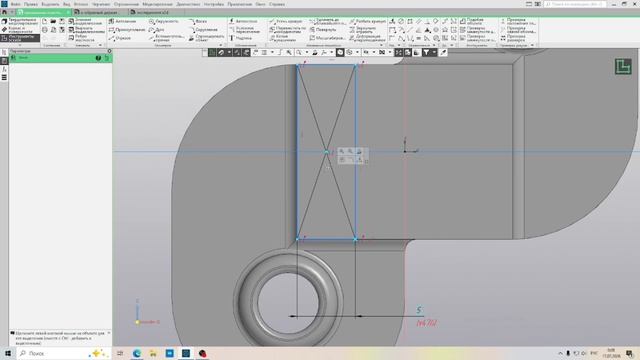Click Повернуть rotate tool
The height and width of the screenshot is (360, 640).
tap(323, 30)
